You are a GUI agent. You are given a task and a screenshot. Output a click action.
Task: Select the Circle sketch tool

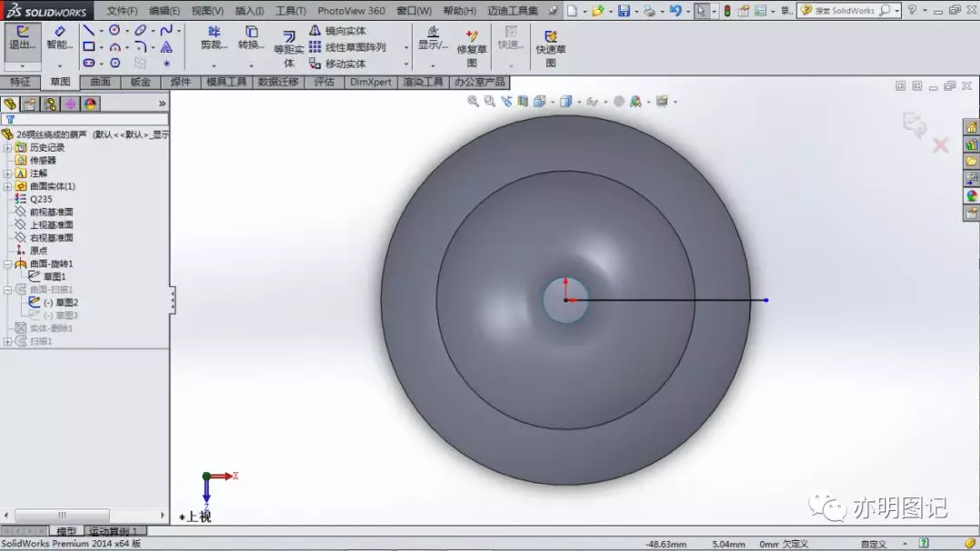pyautogui.click(x=114, y=30)
